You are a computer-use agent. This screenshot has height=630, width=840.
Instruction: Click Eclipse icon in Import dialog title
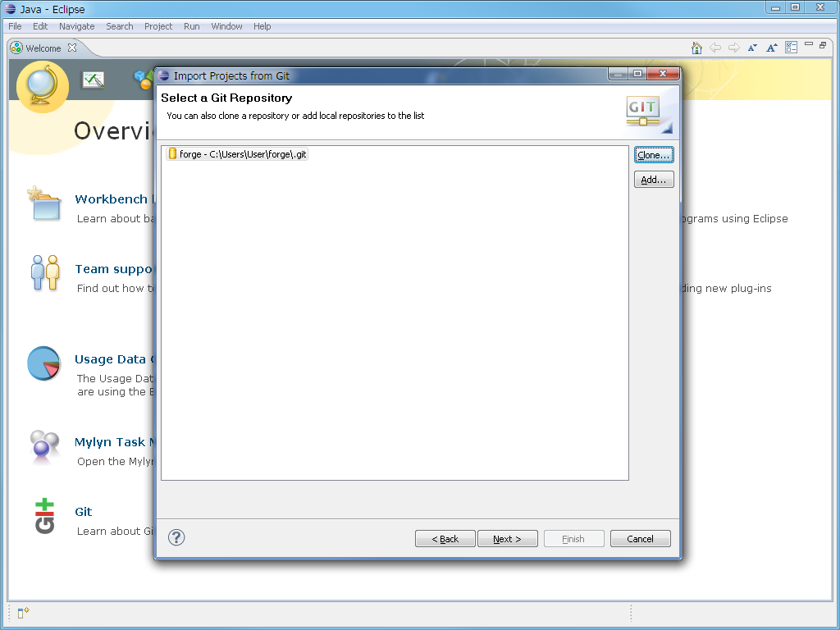coord(164,75)
